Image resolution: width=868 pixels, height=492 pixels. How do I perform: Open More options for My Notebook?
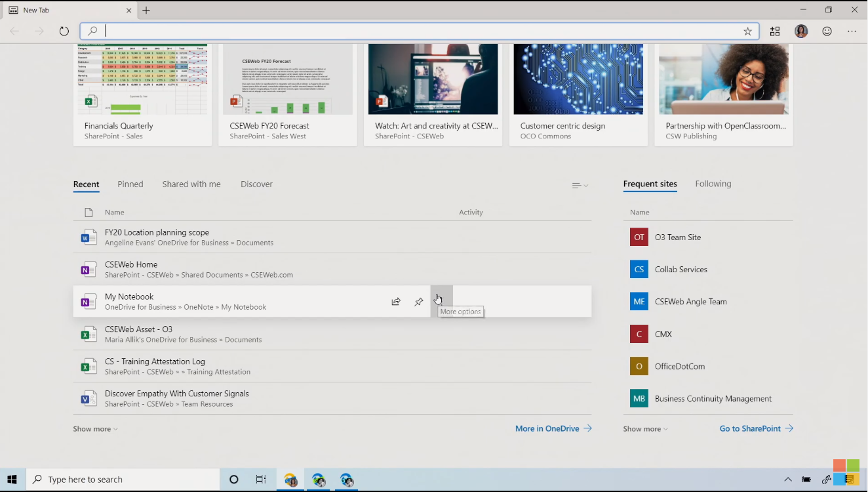click(x=441, y=301)
